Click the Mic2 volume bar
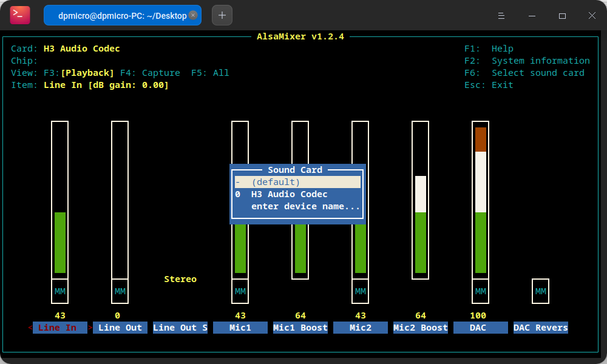Image resolution: width=607 pixels, height=364 pixels. coord(361,251)
